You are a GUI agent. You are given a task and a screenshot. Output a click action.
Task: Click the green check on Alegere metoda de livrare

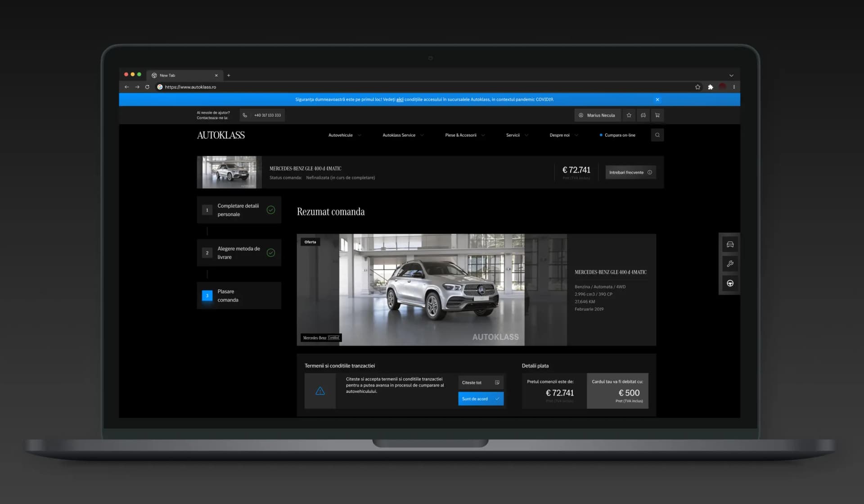pos(271,253)
